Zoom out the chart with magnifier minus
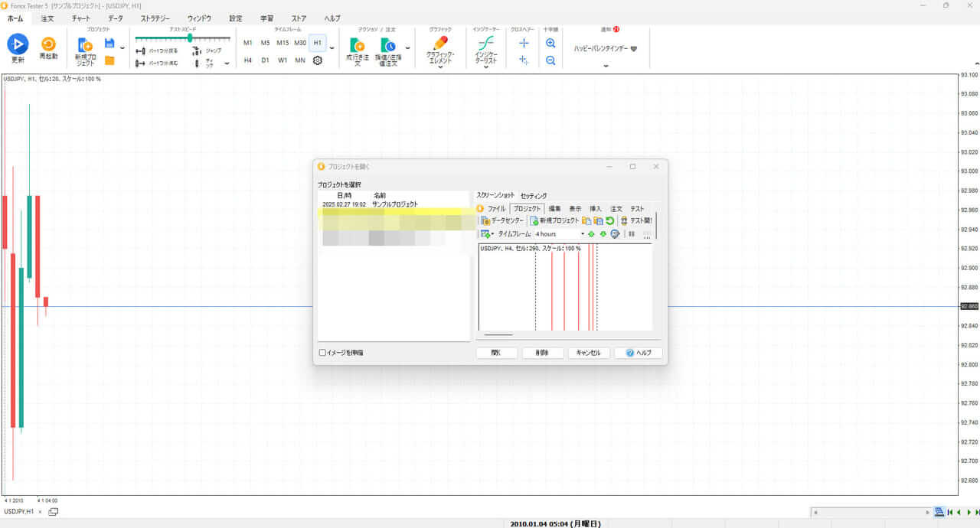 point(550,60)
